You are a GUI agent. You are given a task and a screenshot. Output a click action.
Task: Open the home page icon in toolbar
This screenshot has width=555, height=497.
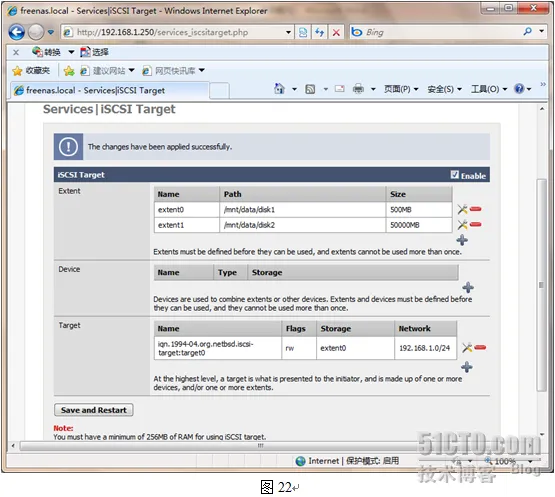tap(279, 89)
